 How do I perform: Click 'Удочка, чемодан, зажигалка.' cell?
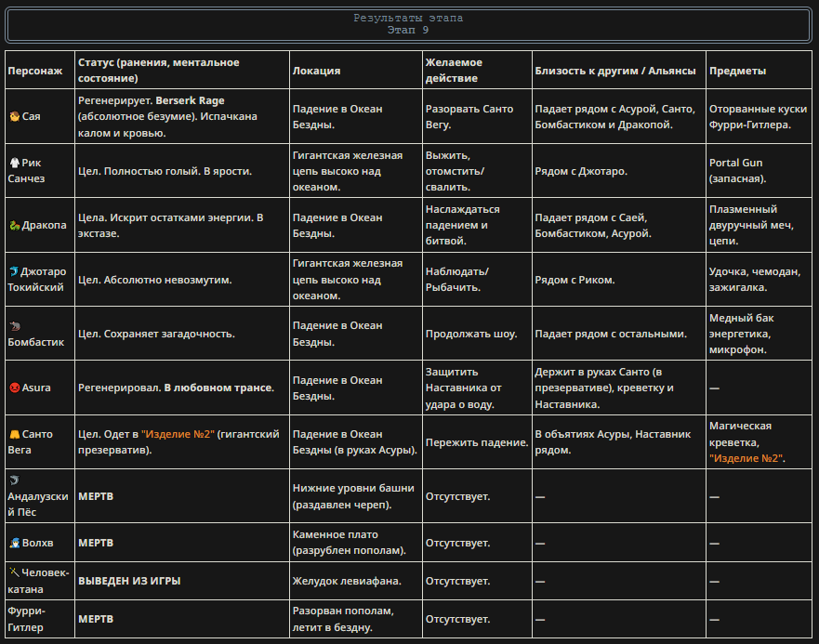[759, 280]
